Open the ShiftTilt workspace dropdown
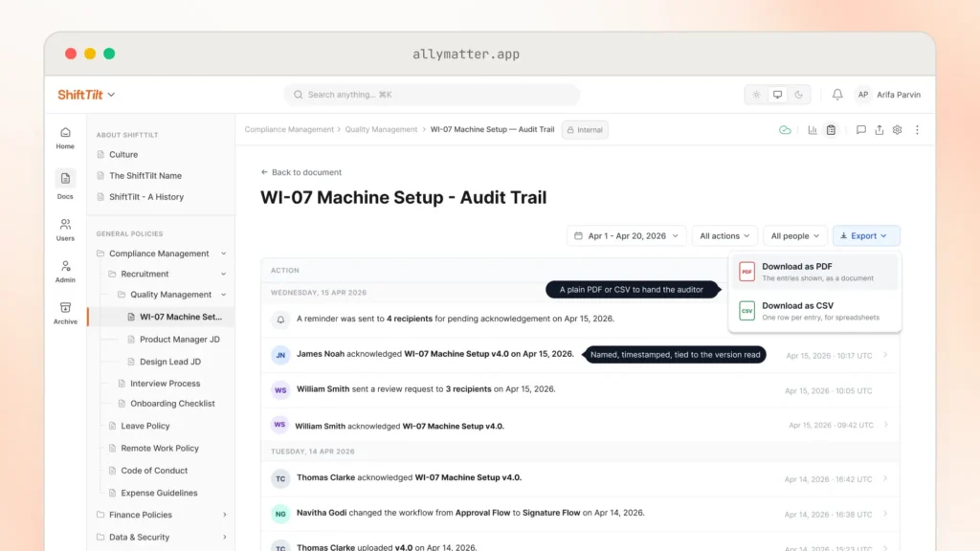Image resolution: width=980 pixels, height=551 pixels. (86, 95)
